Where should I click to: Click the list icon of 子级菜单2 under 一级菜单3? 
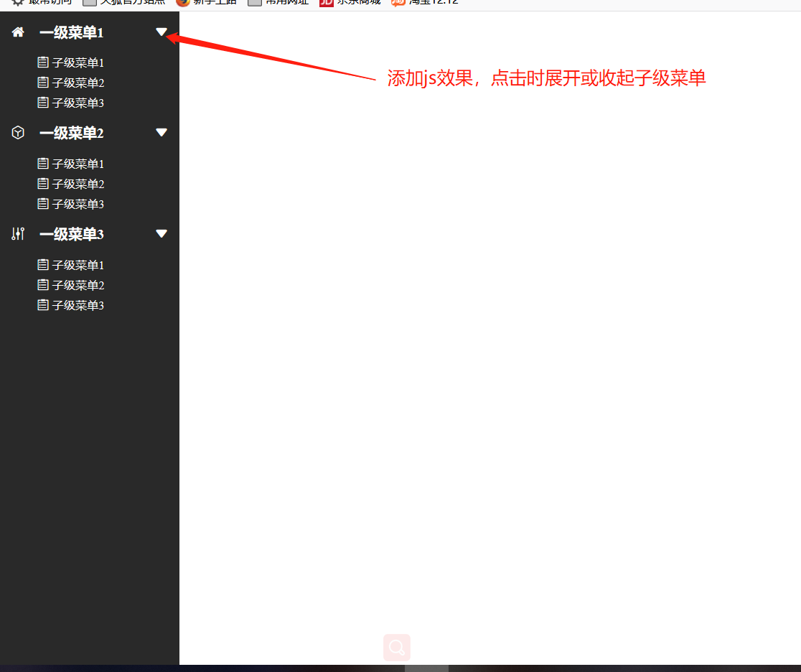tap(43, 284)
